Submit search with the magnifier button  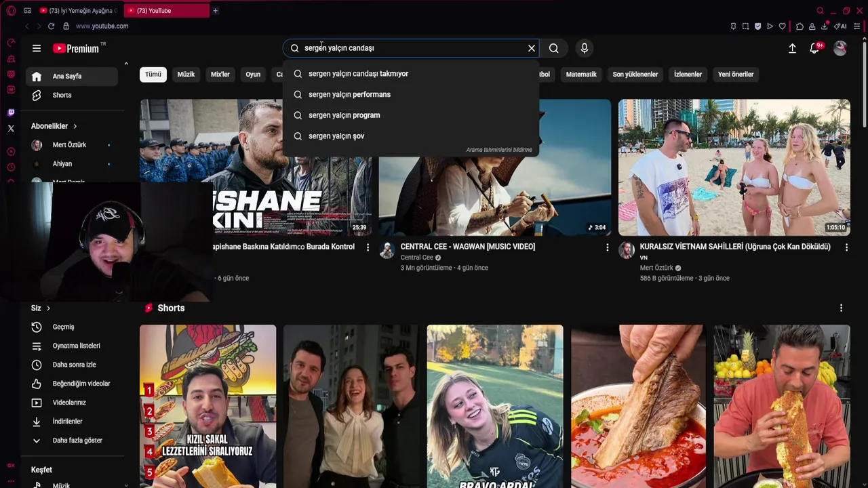pyautogui.click(x=554, y=48)
